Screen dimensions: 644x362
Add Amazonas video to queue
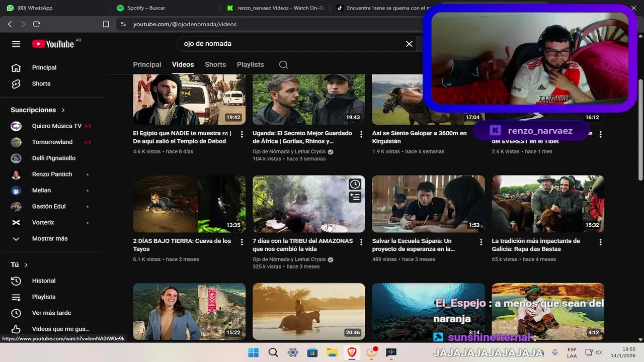[x=355, y=197]
